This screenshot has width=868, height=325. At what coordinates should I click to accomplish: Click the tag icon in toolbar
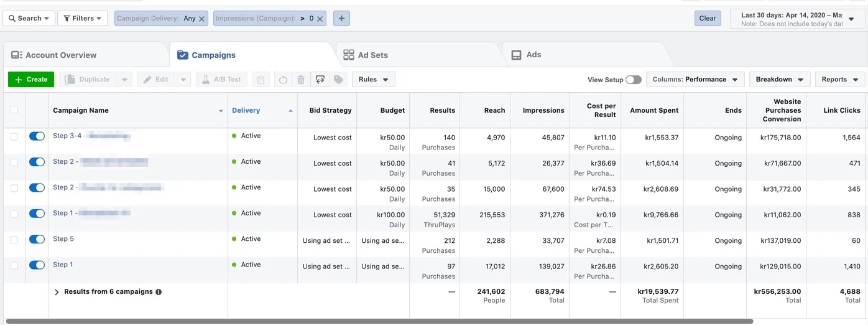click(338, 80)
